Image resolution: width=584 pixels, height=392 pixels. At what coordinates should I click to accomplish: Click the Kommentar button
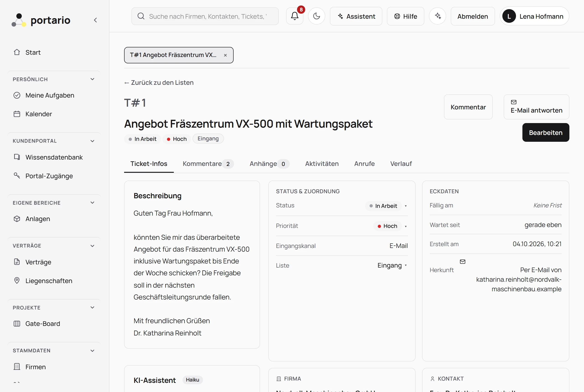(x=468, y=107)
